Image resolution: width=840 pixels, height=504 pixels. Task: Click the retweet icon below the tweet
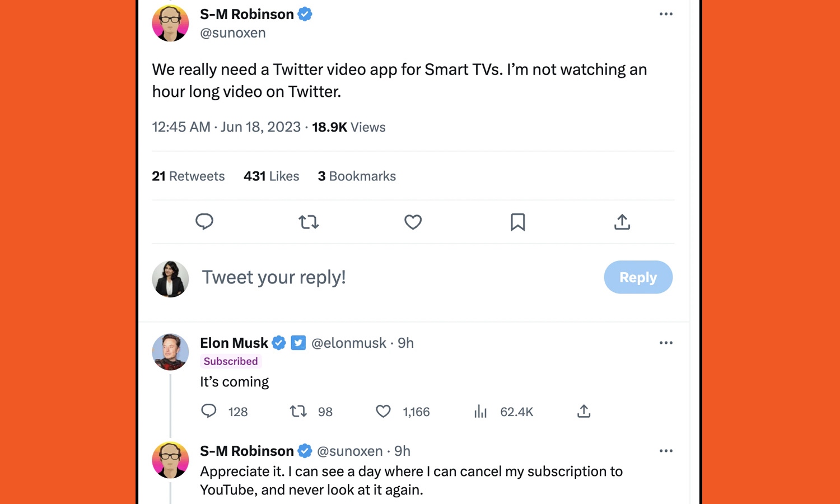tap(309, 222)
